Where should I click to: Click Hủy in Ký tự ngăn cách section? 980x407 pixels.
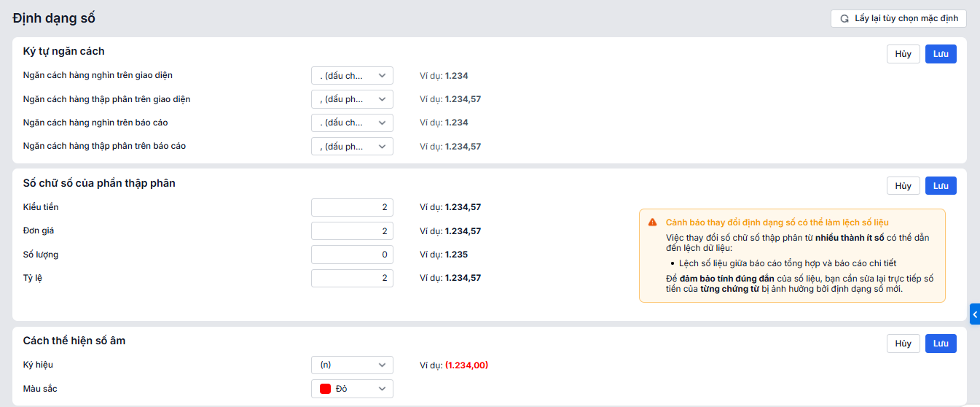point(903,54)
